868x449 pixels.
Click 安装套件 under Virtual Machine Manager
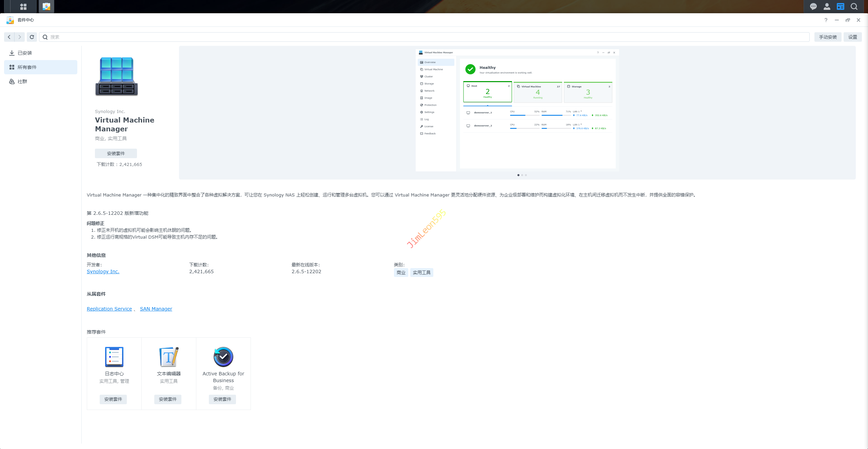[x=116, y=153]
